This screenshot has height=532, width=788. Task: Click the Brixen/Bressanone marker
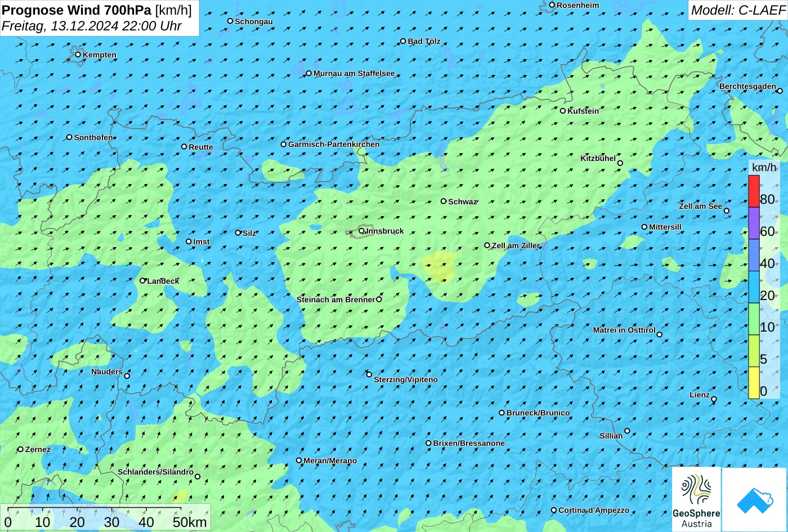[x=428, y=443]
